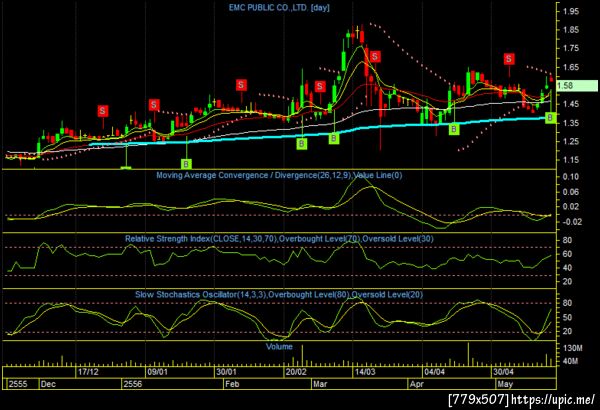Click RSI axis value 40
600x410 pixels.
[568, 268]
